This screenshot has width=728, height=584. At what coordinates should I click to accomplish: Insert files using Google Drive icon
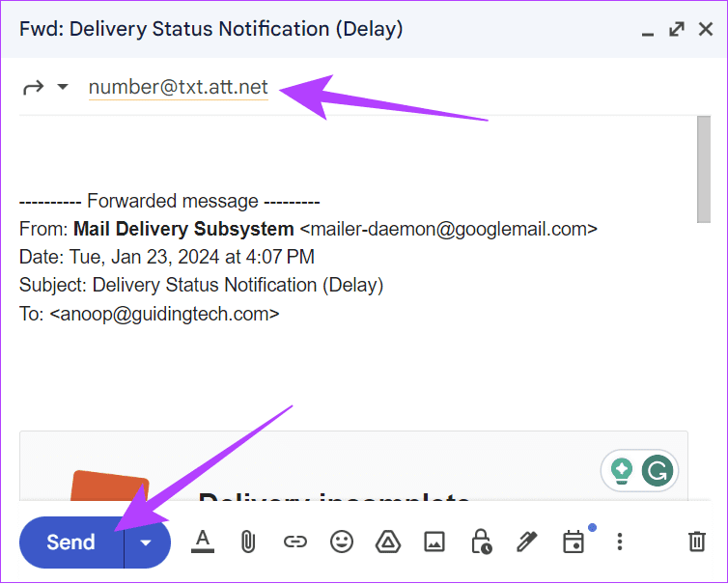point(387,542)
